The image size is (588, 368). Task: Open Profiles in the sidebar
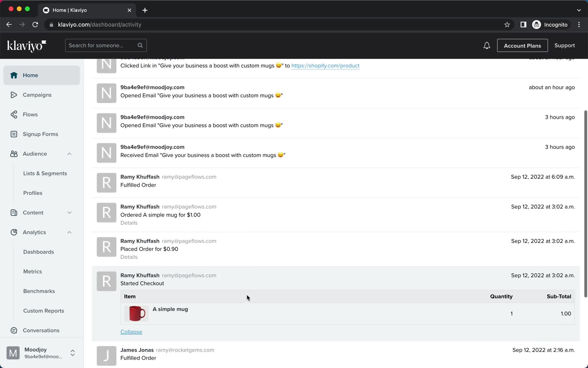tap(33, 193)
